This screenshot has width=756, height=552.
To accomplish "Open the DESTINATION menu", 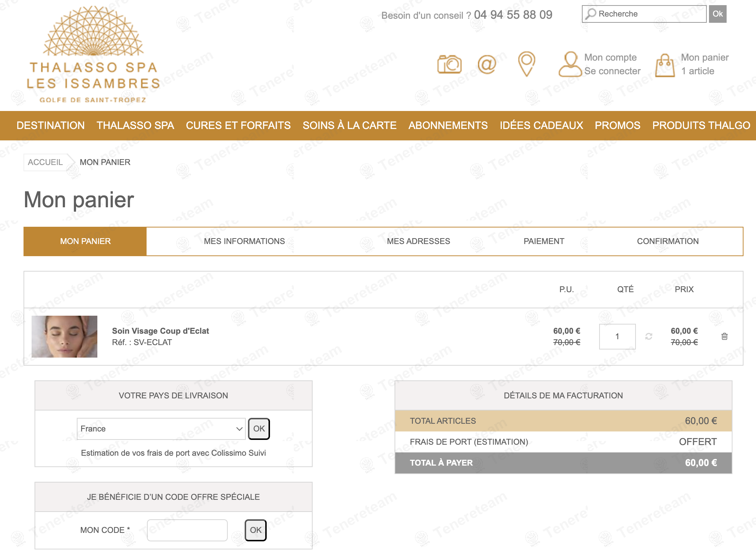I will (51, 125).
